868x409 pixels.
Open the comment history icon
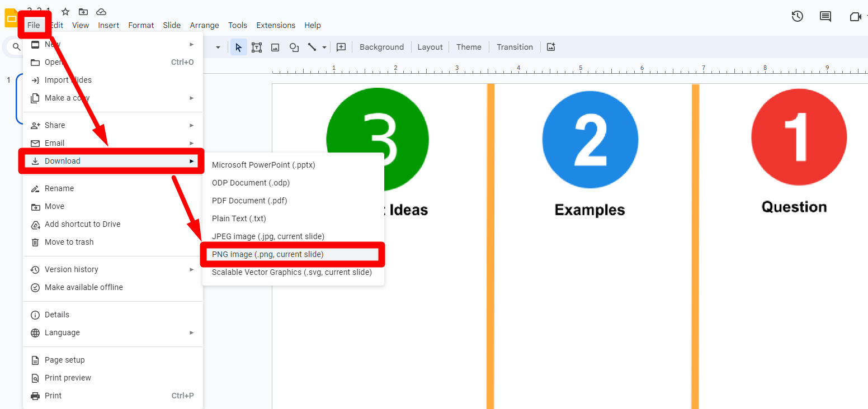(825, 16)
